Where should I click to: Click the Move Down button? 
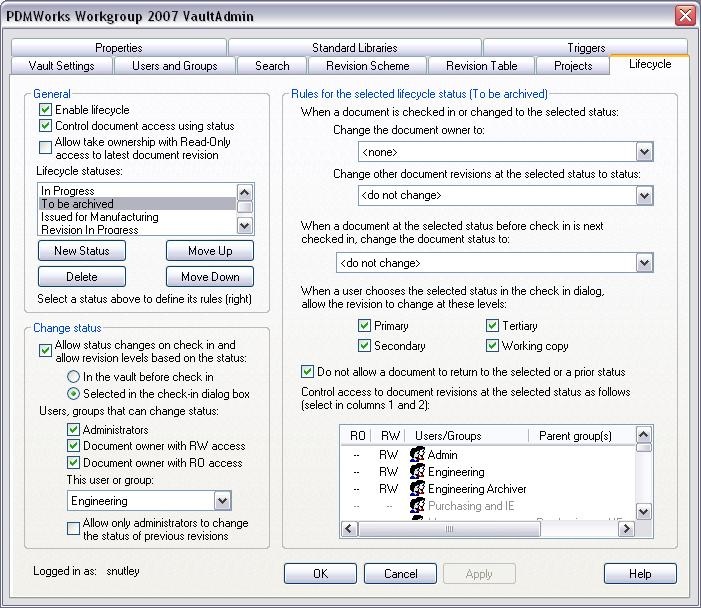pos(210,277)
